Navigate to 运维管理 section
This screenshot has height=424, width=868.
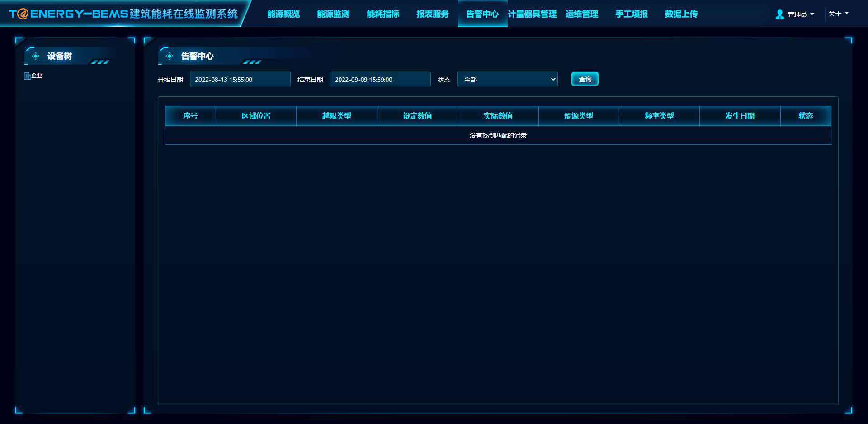pos(582,14)
